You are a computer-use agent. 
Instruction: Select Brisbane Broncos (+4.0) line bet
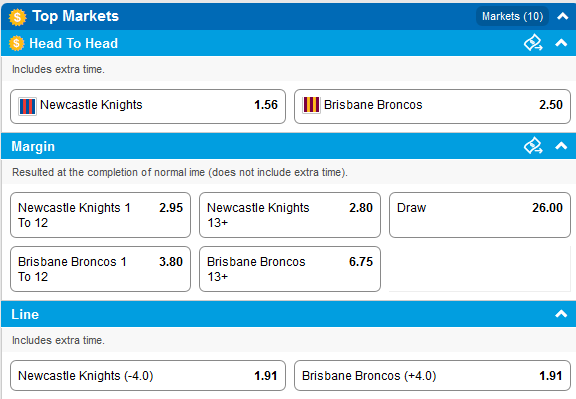432,375
